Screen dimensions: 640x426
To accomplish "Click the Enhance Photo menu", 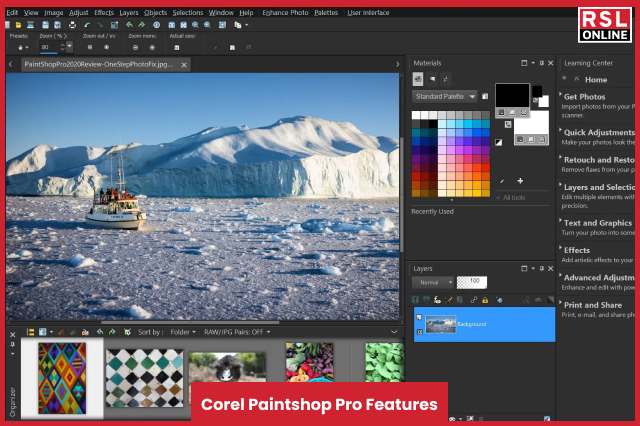I will coord(285,13).
